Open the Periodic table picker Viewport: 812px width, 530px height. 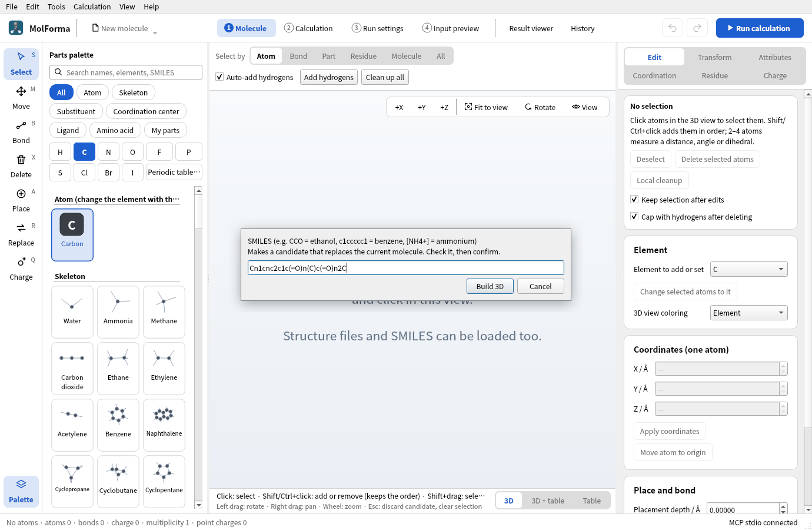tap(174, 172)
